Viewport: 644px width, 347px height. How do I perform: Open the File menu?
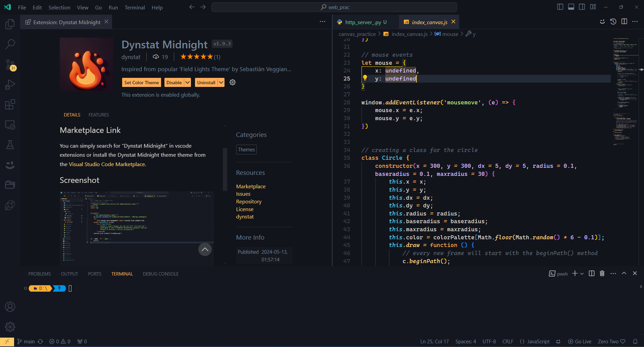(22, 7)
